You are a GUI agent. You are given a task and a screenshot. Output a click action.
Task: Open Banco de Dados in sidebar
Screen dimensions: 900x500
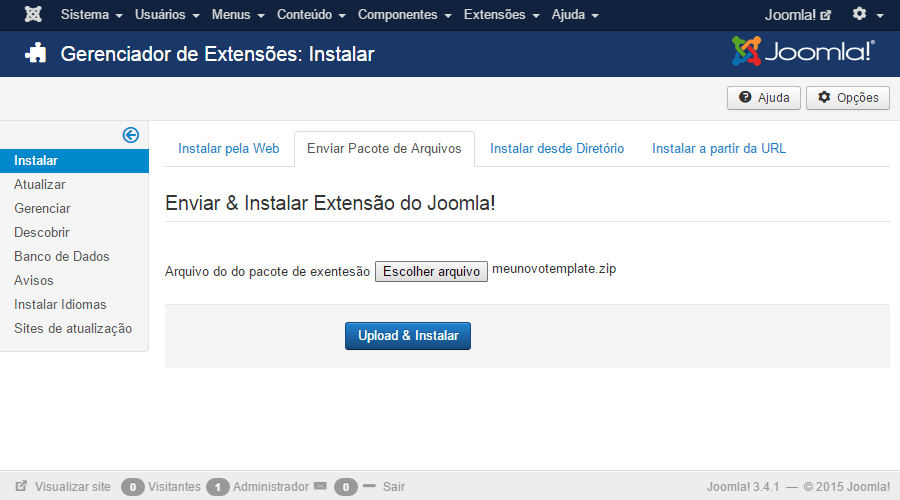coord(62,257)
